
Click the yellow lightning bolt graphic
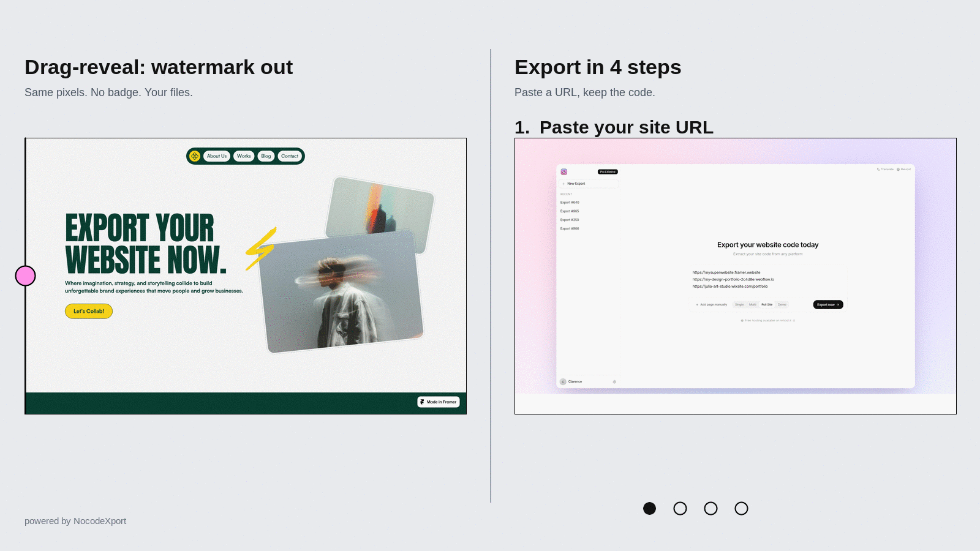coord(261,249)
